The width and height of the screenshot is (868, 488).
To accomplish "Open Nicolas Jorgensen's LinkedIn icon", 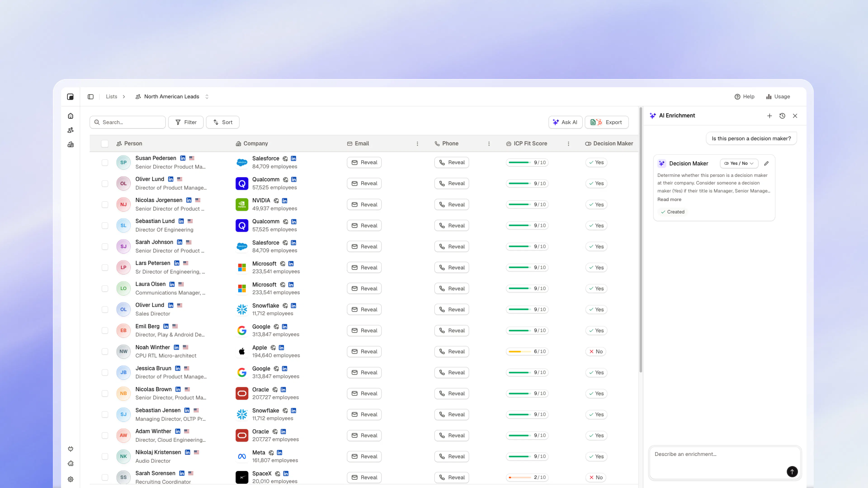I will [189, 200].
